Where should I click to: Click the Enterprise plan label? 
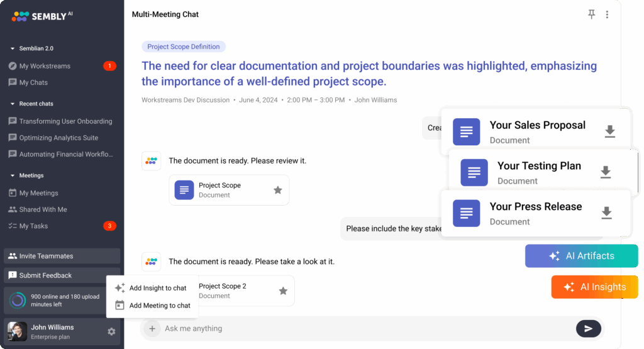click(x=50, y=337)
